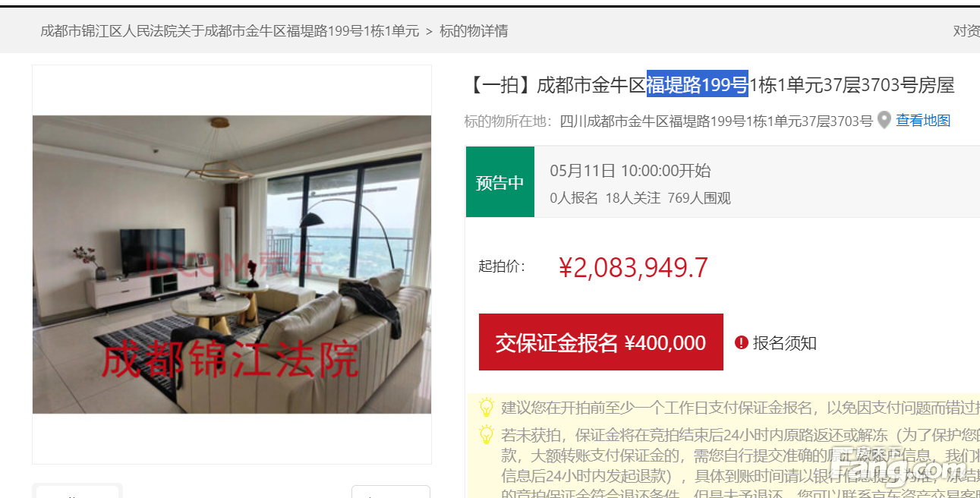Click the highlighted 福堤路199号 text in title

tap(697, 85)
